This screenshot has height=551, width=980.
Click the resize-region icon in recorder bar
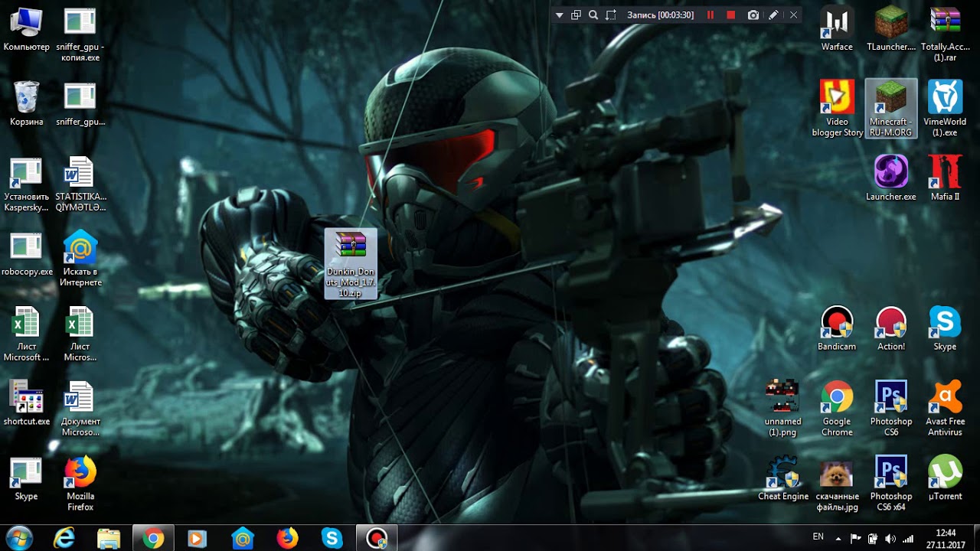click(611, 15)
